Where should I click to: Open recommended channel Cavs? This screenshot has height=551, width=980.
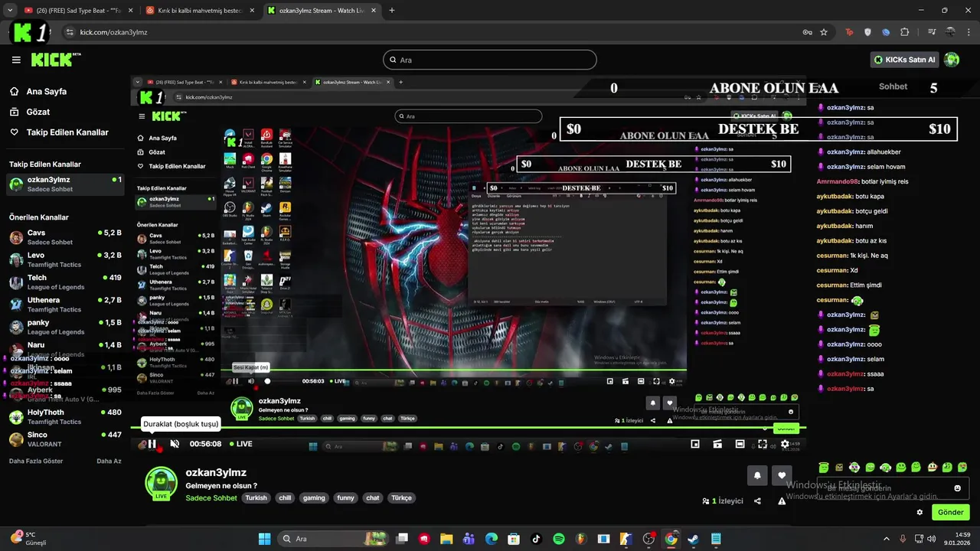coord(65,237)
